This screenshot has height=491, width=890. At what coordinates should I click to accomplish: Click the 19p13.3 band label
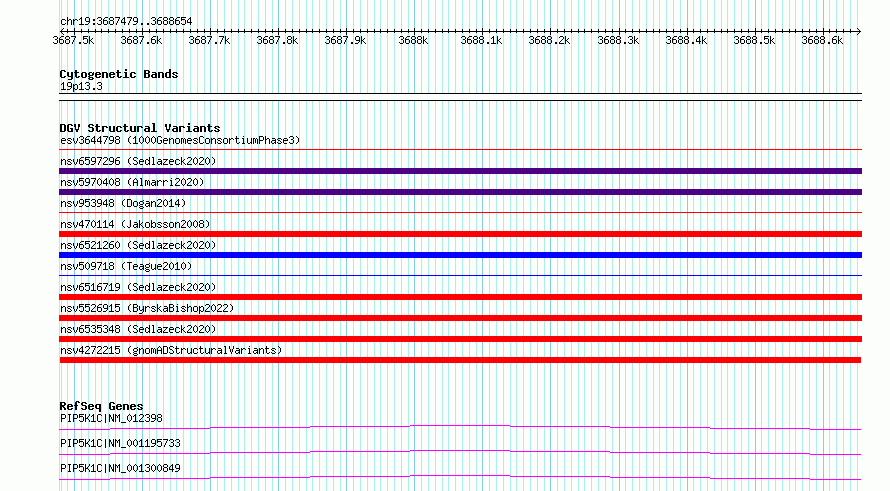click(x=81, y=86)
